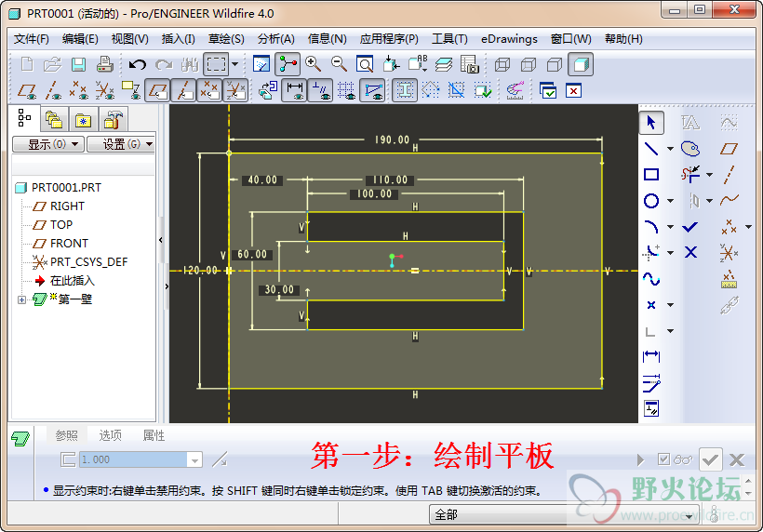Select the Spline curve tool
763x532 pixels.
651,279
